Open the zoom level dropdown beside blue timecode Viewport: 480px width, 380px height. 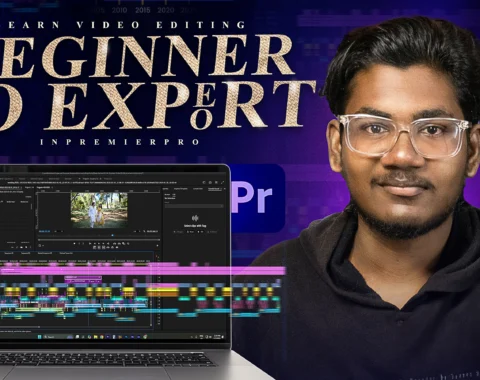(58, 231)
